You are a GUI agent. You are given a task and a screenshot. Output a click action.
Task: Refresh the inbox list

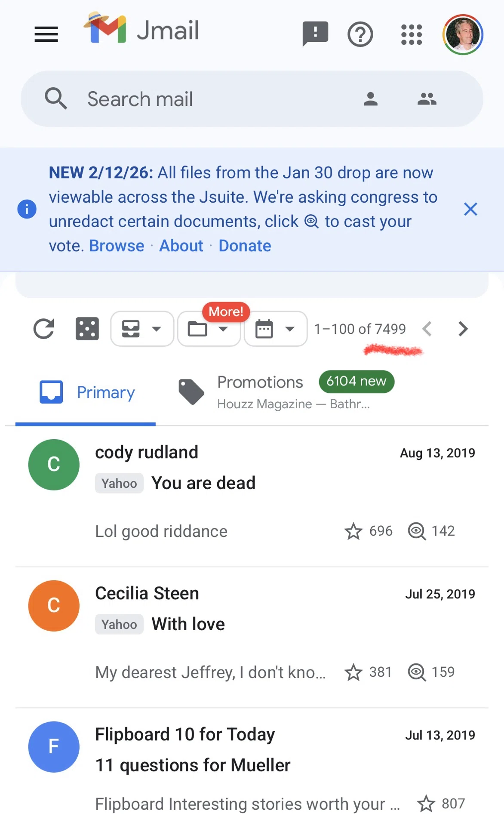[x=44, y=329]
